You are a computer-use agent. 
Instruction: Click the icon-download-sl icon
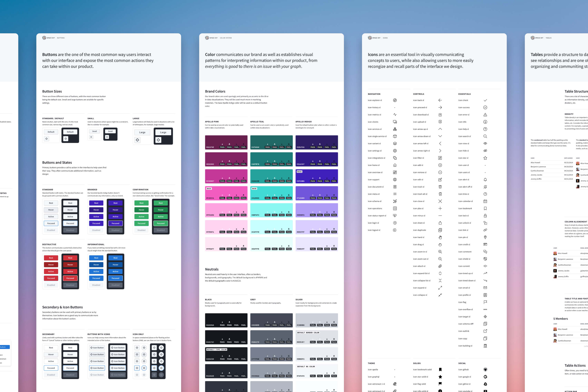tap(440, 115)
